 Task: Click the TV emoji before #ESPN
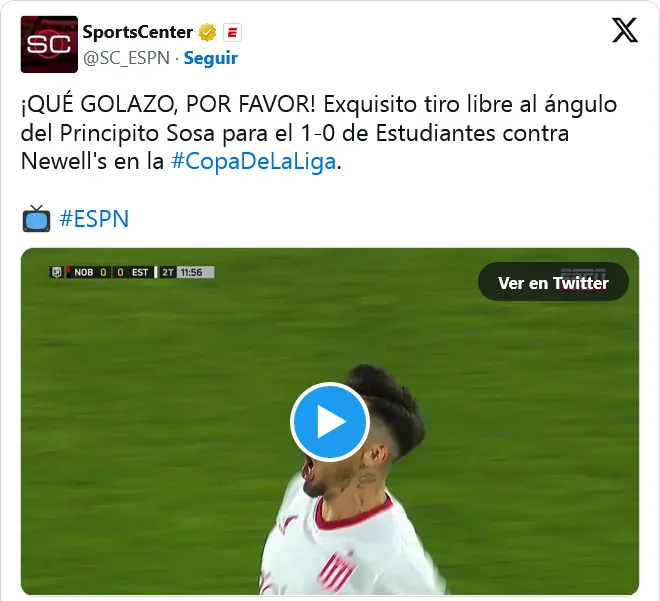36,219
